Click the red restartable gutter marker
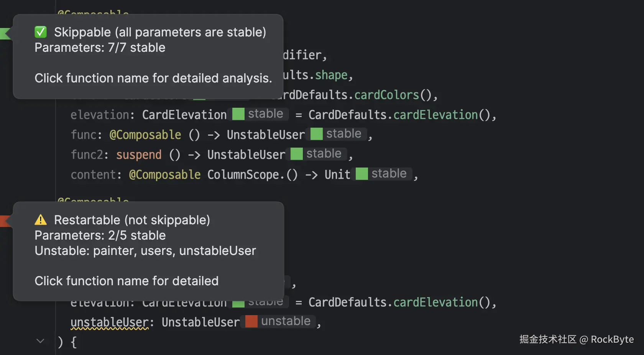Screen dimensions: 644x355 coord(5,221)
